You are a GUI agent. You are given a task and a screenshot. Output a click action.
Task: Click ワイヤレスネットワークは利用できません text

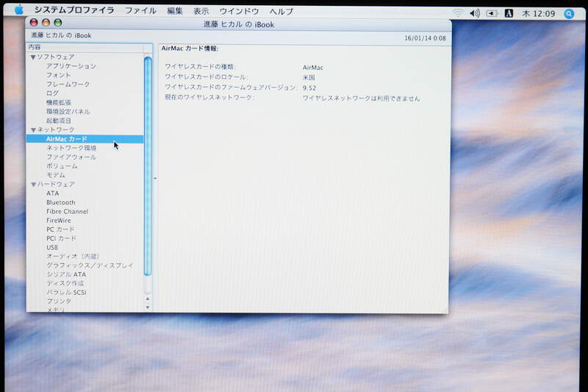point(361,99)
